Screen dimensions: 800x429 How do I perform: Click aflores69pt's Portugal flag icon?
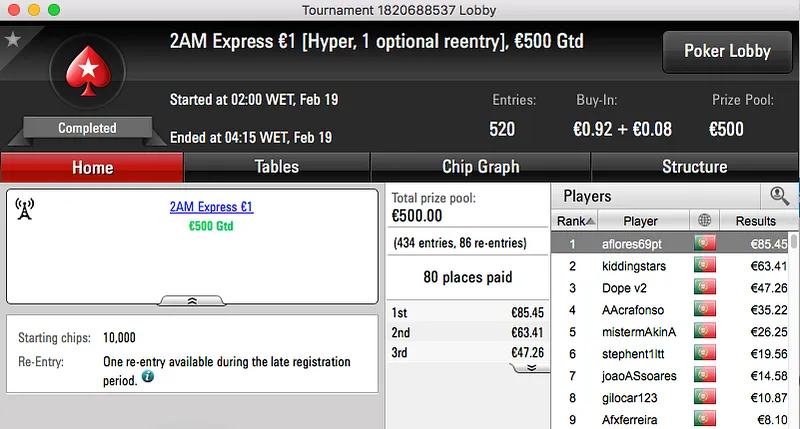[x=706, y=243]
